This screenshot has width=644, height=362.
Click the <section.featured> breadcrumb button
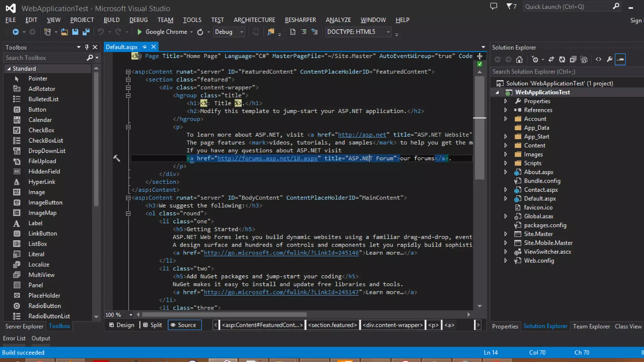pos(332,325)
